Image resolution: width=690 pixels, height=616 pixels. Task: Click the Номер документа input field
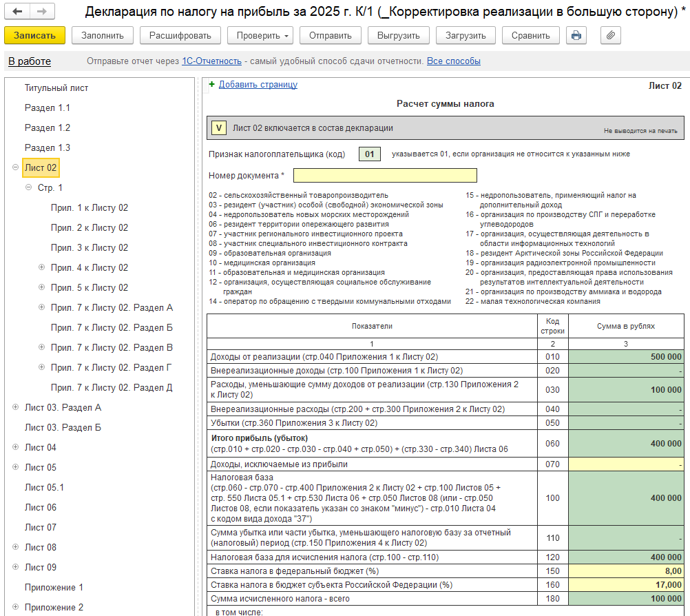point(384,175)
